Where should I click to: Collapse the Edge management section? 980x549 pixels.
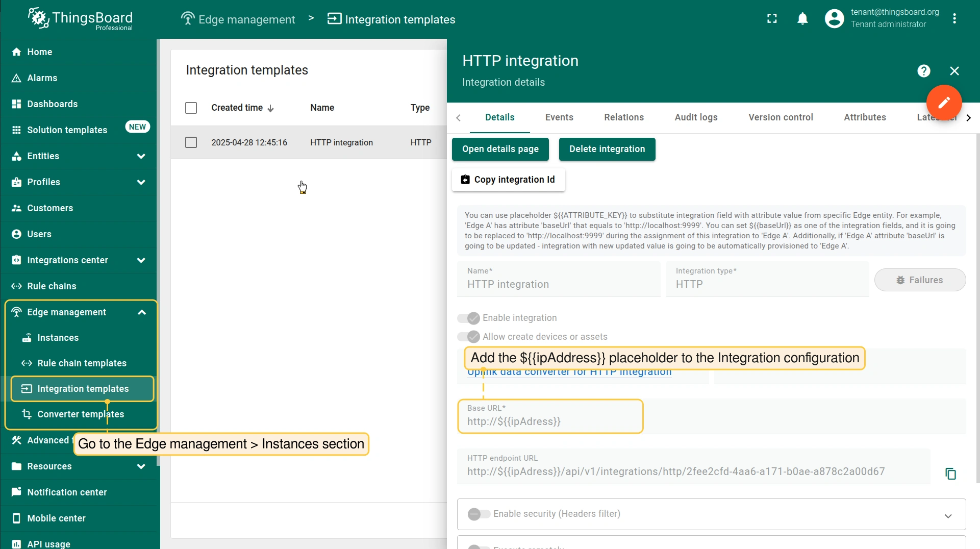pyautogui.click(x=141, y=312)
